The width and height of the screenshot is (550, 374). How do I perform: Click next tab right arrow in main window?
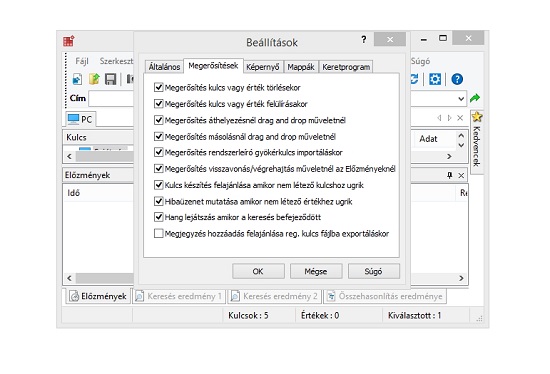point(450,118)
